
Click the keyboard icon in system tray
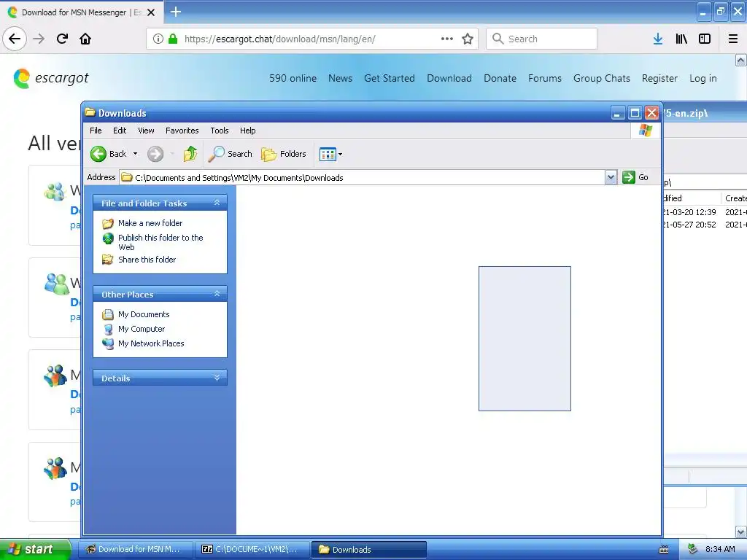(x=663, y=550)
